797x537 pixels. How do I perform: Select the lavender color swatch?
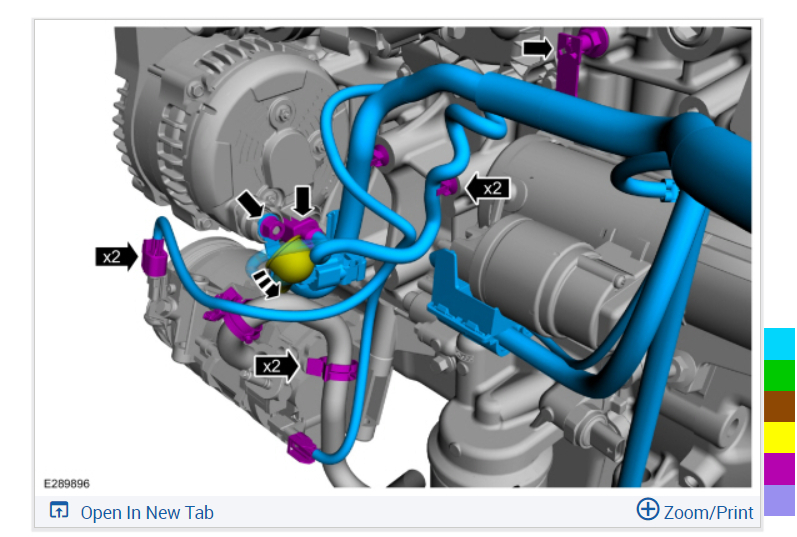click(x=780, y=500)
